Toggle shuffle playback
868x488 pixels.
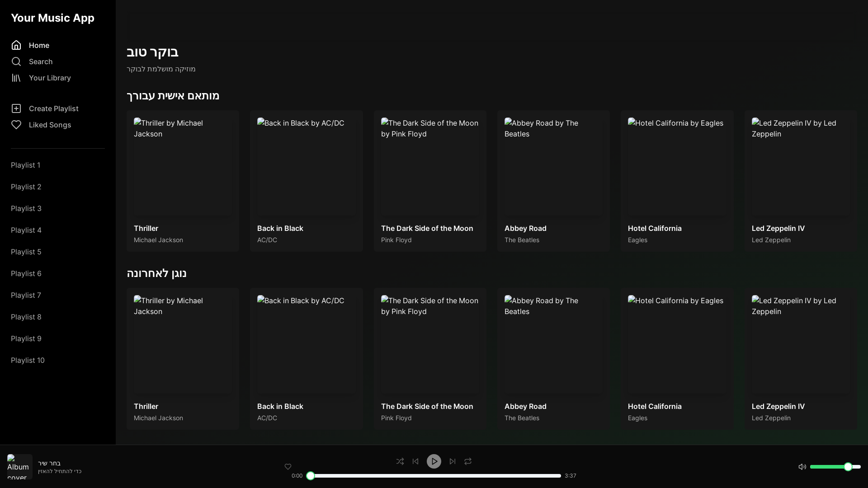pyautogui.click(x=400, y=461)
